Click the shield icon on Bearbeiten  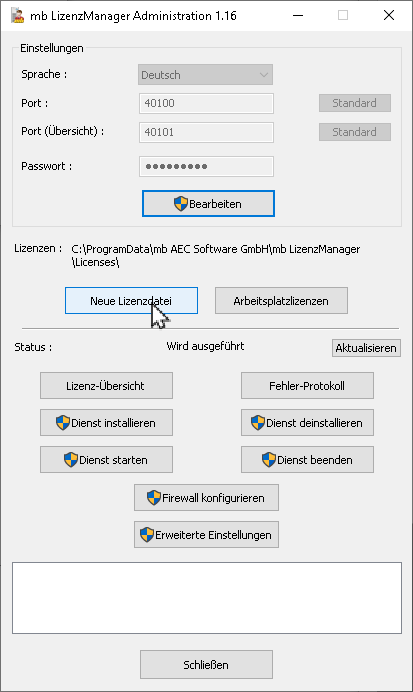(x=181, y=204)
